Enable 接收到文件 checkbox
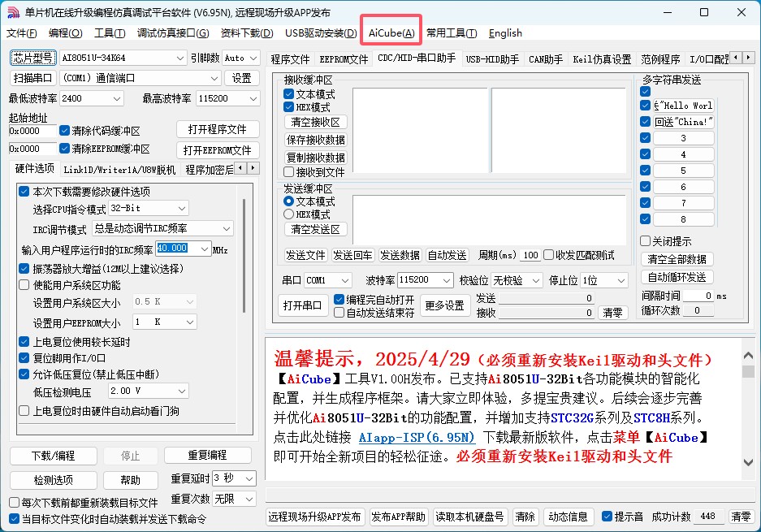The image size is (761, 532). pyautogui.click(x=289, y=172)
